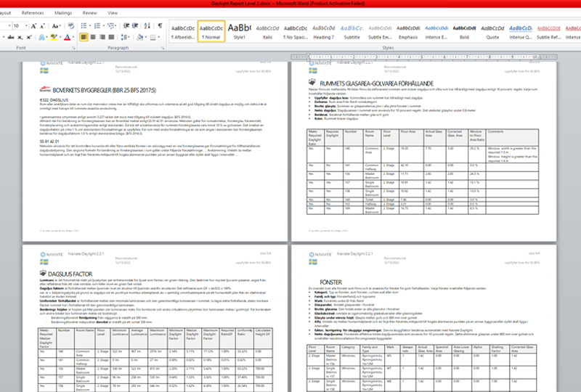Viewport: 581px width, 392px height.
Task: Expand the Numbering dropdown arrow
Action: coord(103,26)
